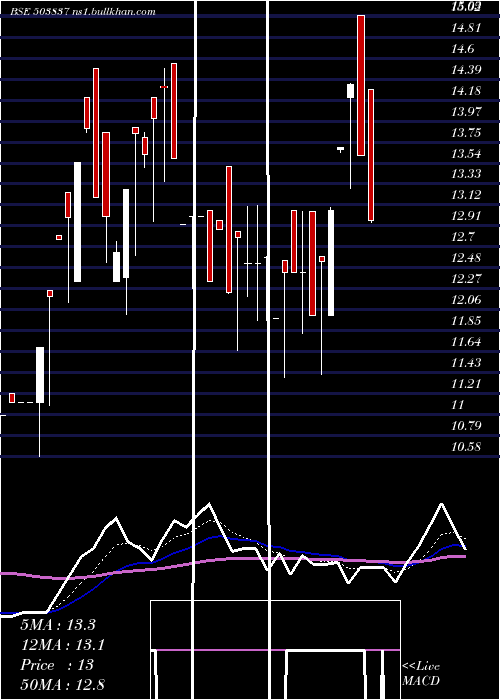
Task: Select the 13.75 price axis label
Action: pyautogui.click(x=466, y=133)
